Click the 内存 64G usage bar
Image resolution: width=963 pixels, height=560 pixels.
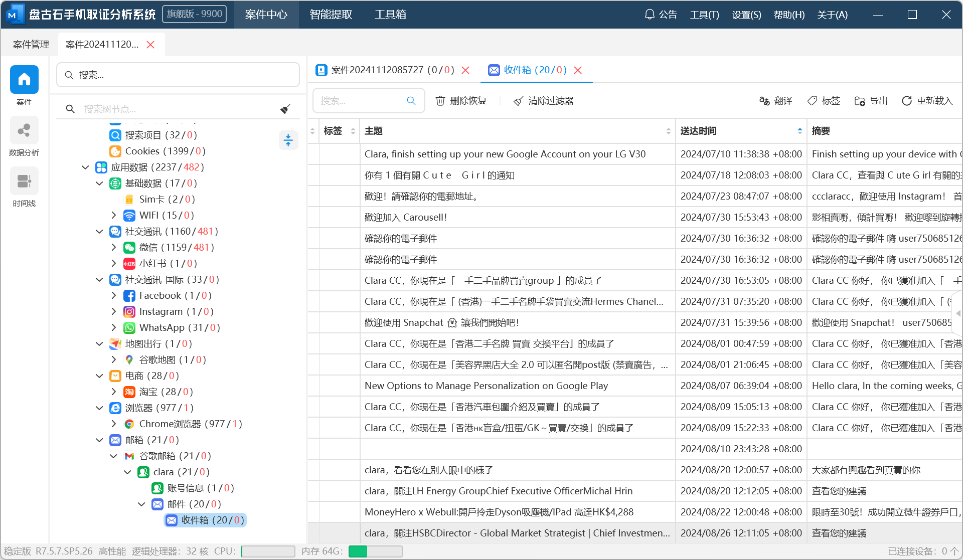point(375,551)
